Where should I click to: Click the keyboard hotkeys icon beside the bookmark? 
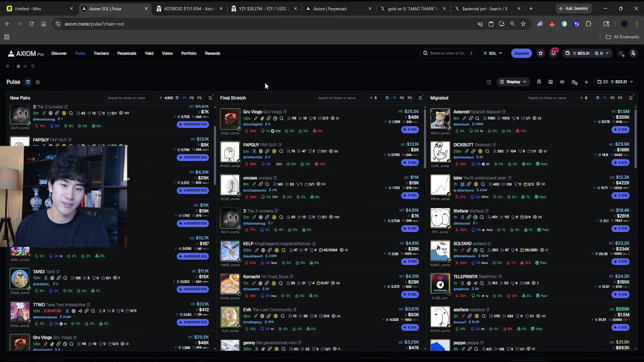coord(550,82)
